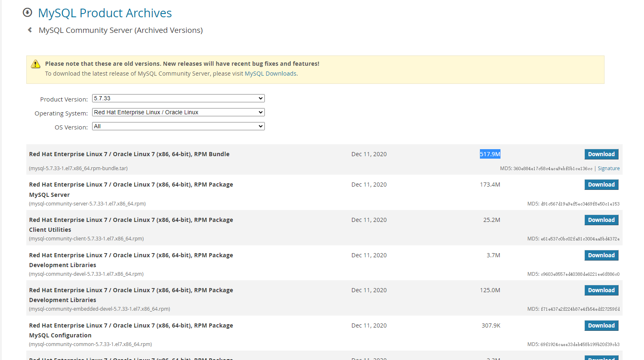The image size is (644, 360).
Task: Download the MySQL Configuration common package
Action: tap(601, 325)
